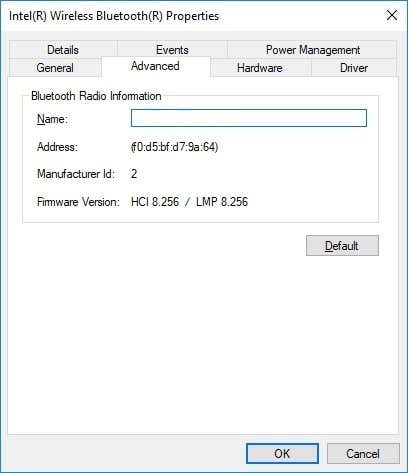Click the HCI 8.256 firmware text
Screen dimensions: 408x473
pyautogui.click(x=155, y=202)
